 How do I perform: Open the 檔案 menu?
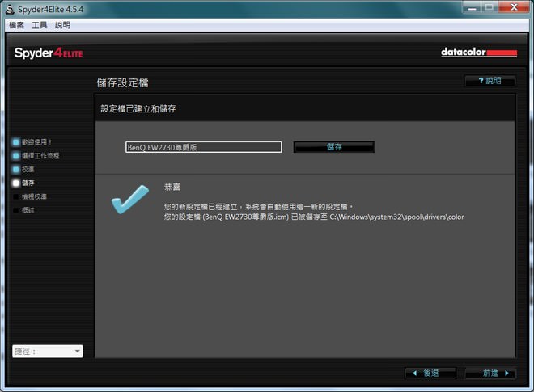click(16, 25)
